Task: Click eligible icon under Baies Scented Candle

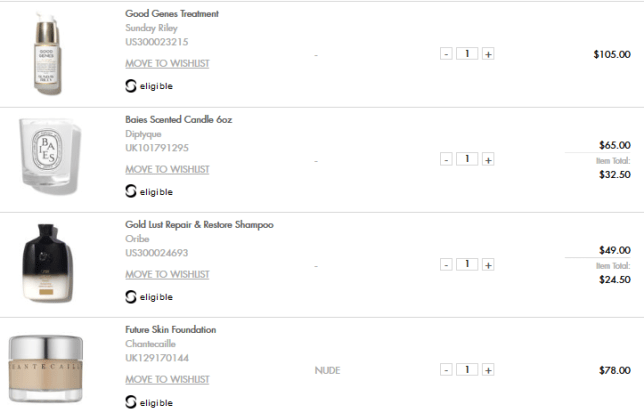Action: [131, 191]
